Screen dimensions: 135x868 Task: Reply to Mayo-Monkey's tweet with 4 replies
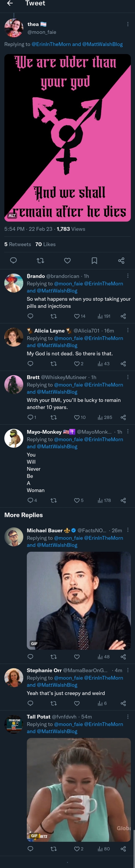click(x=30, y=500)
